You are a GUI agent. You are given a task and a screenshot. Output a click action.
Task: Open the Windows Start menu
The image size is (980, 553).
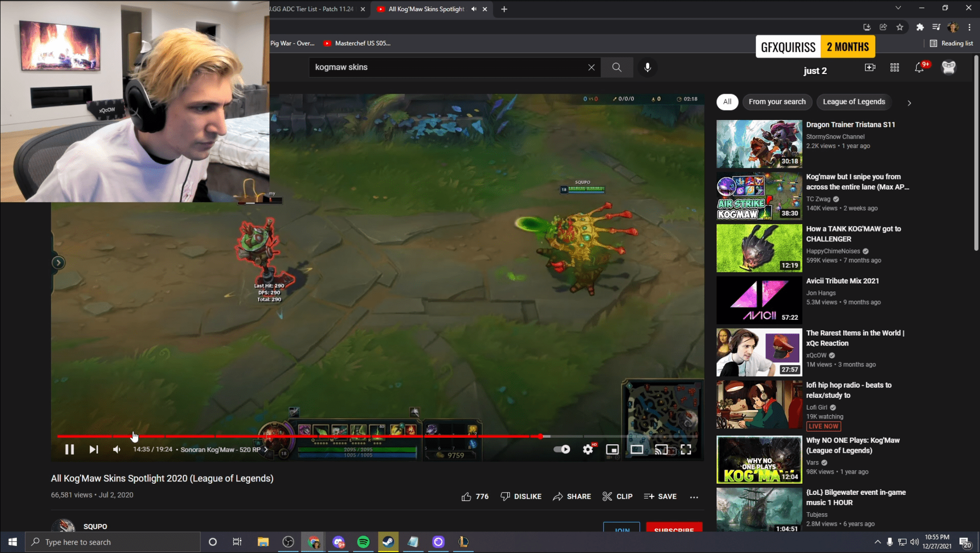13,542
